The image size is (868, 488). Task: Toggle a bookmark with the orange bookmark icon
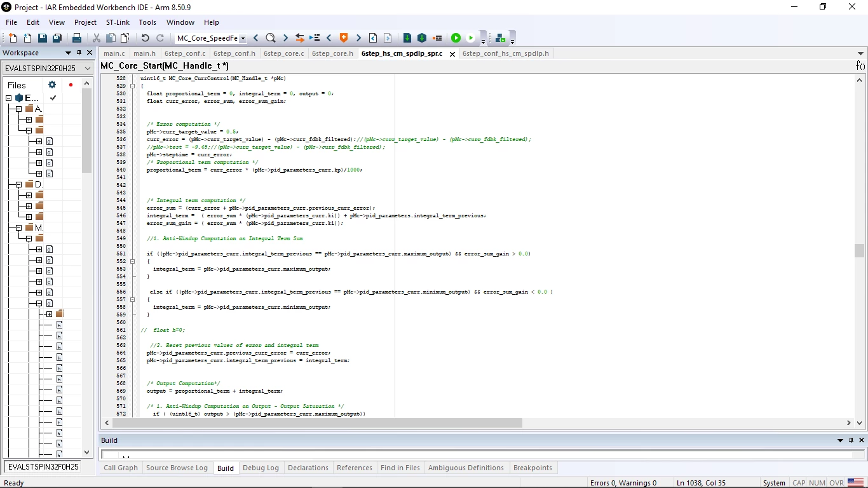click(x=344, y=38)
